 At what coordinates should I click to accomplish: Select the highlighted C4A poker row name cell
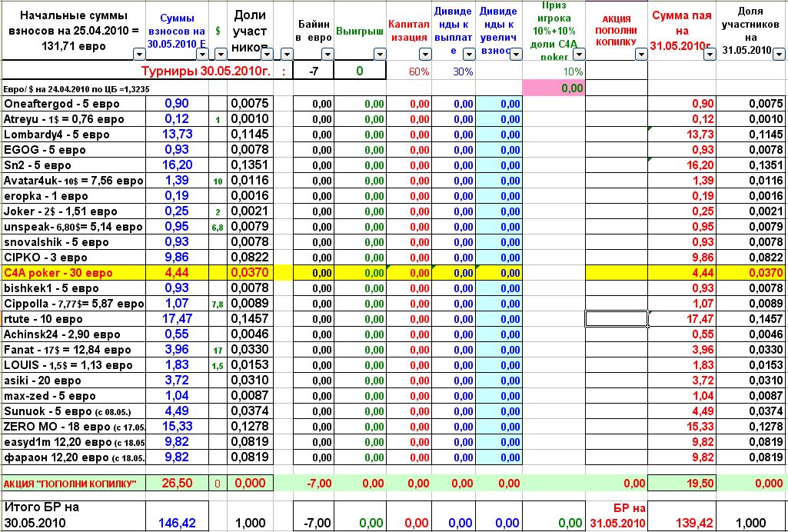click(68, 273)
